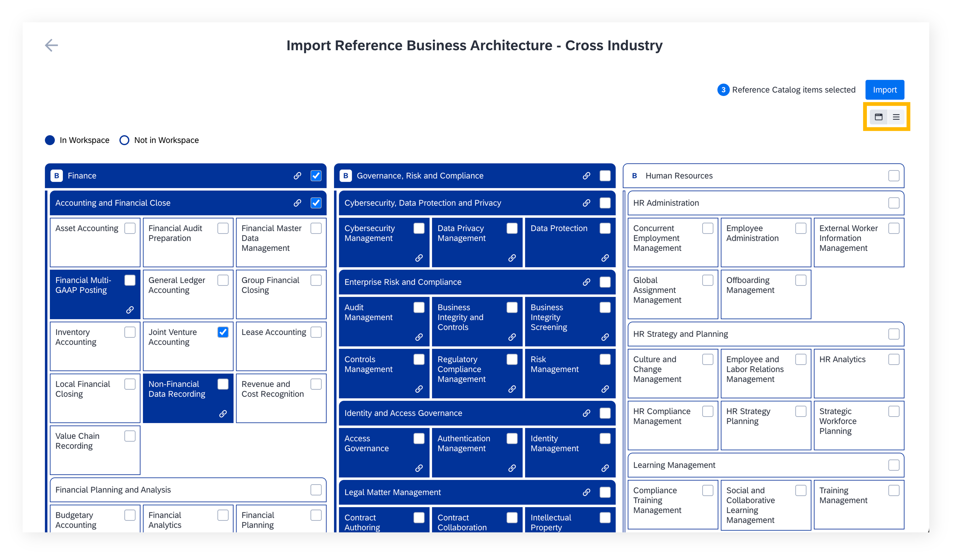This screenshot has width=957, height=560.
Task: Select the In Workspace legend marker
Action: click(x=50, y=140)
